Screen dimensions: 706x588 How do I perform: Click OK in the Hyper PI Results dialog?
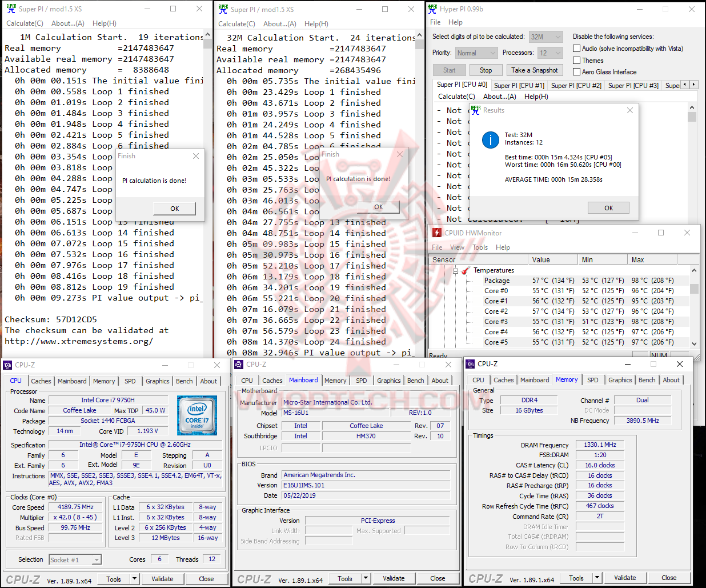point(608,208)
